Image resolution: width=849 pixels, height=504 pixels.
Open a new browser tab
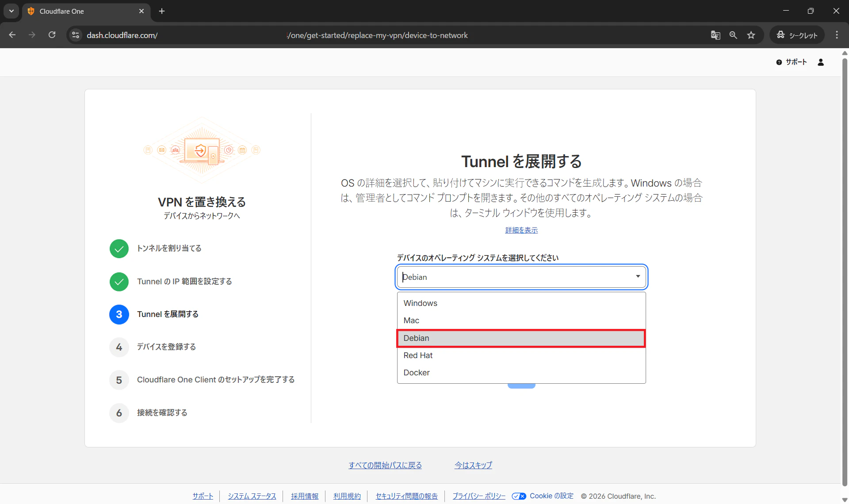click(162, 11)
